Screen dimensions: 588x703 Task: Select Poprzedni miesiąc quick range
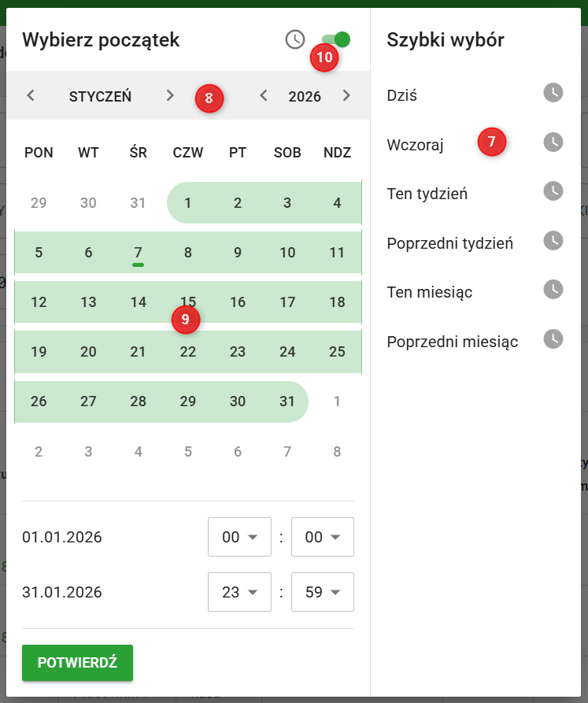[453, 342]
